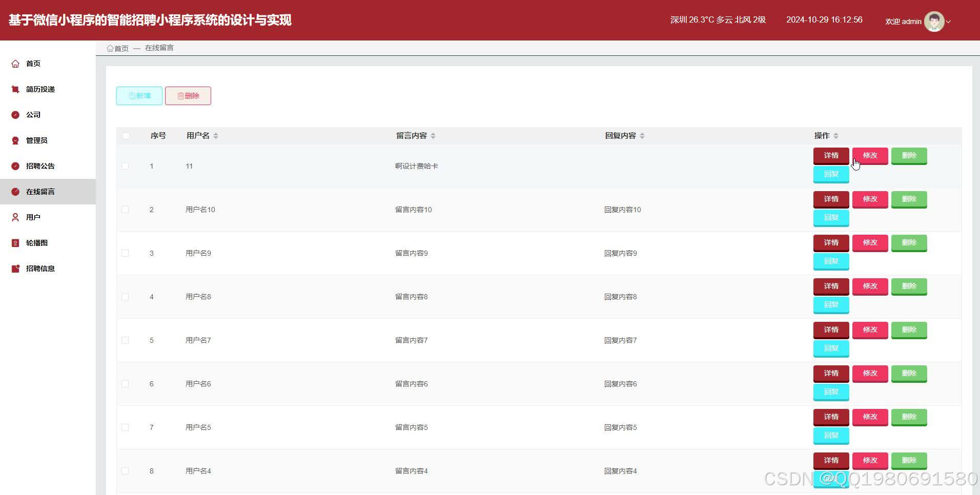Screen dimensions: 980x495
Task: Open 公司 in the sidebar menu
Action: click(x=48, y=115)
